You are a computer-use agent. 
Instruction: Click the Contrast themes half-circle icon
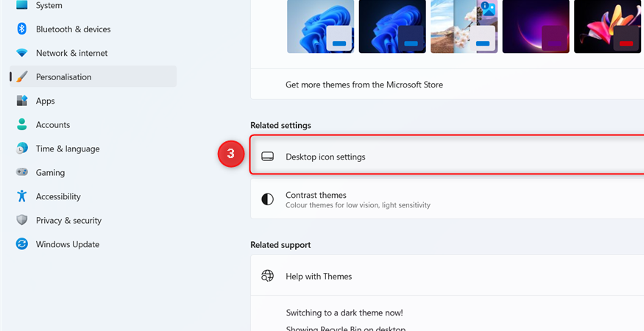(267, 199)
